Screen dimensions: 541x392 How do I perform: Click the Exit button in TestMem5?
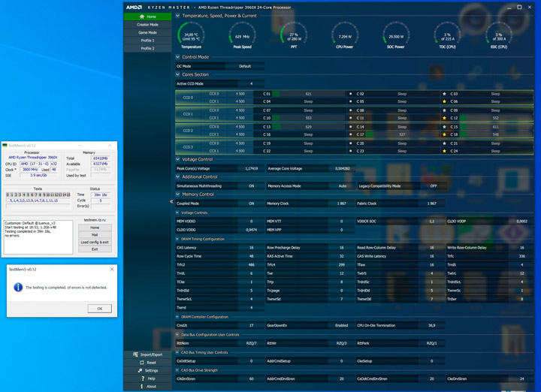coord(95,249)
